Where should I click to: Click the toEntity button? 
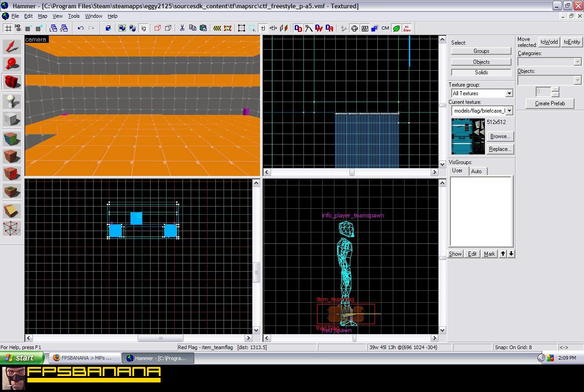point(572,42)
